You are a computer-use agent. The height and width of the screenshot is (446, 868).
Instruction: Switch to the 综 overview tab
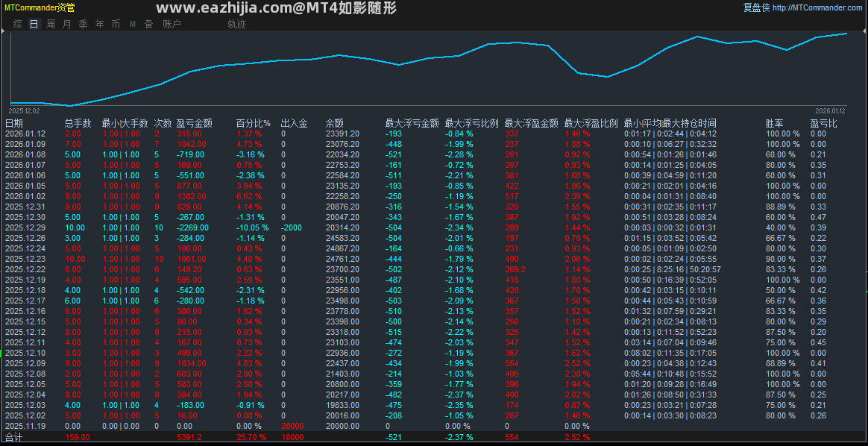[x=18, y=24]
